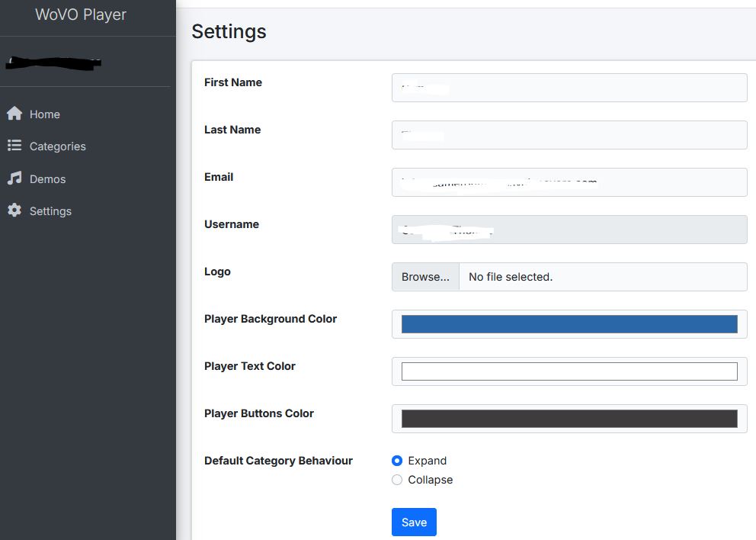The height and width of the screenshot is (540, 756).
Task: Select the Collapse radio button
Action: click(x=397, y=480)
